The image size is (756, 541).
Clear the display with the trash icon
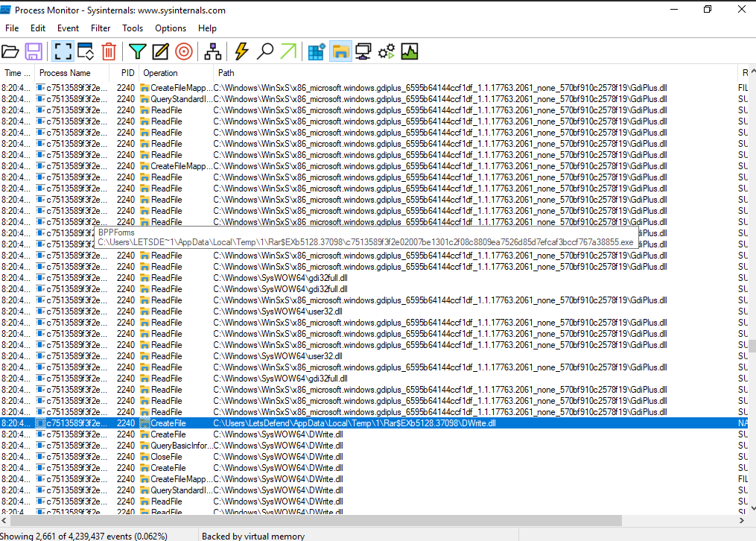click(109, 51)
